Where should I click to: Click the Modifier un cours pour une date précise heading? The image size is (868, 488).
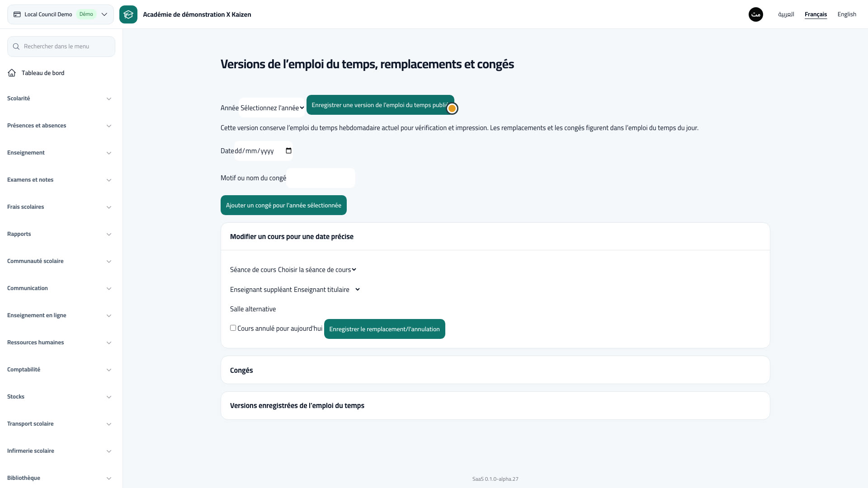click(x=292, y=236)
